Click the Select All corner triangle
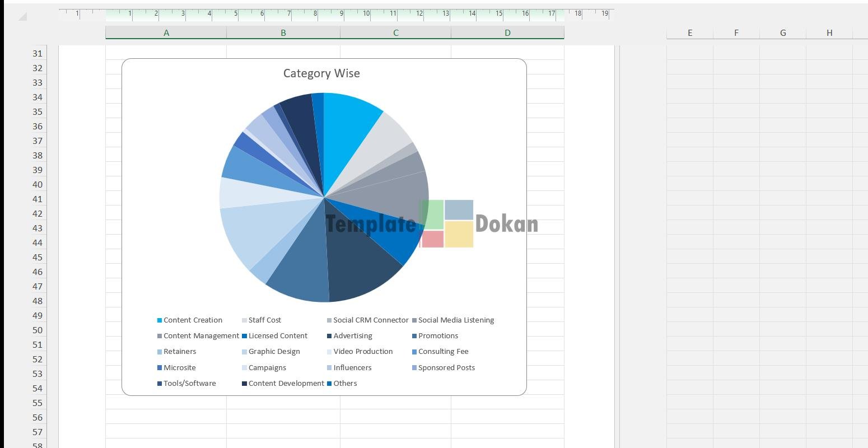 (22, 17)
